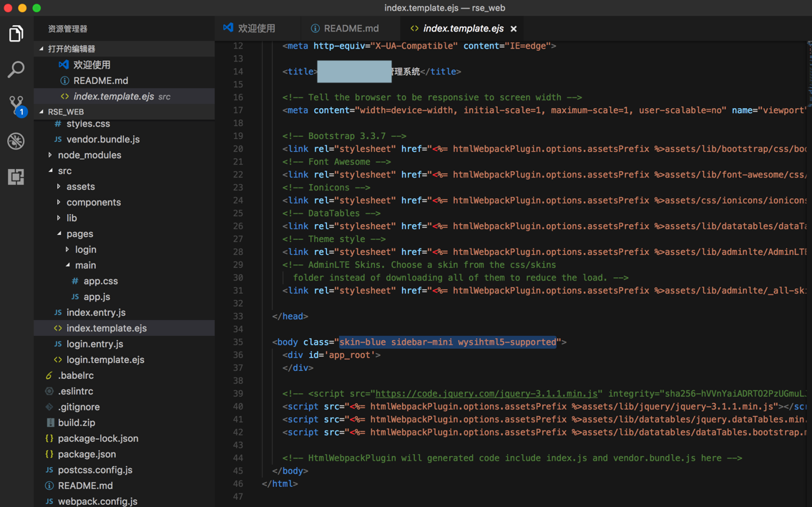Select package.json in the explorer
The width and height of the screenshot is (812, 507).
click(x=87, y=455)
